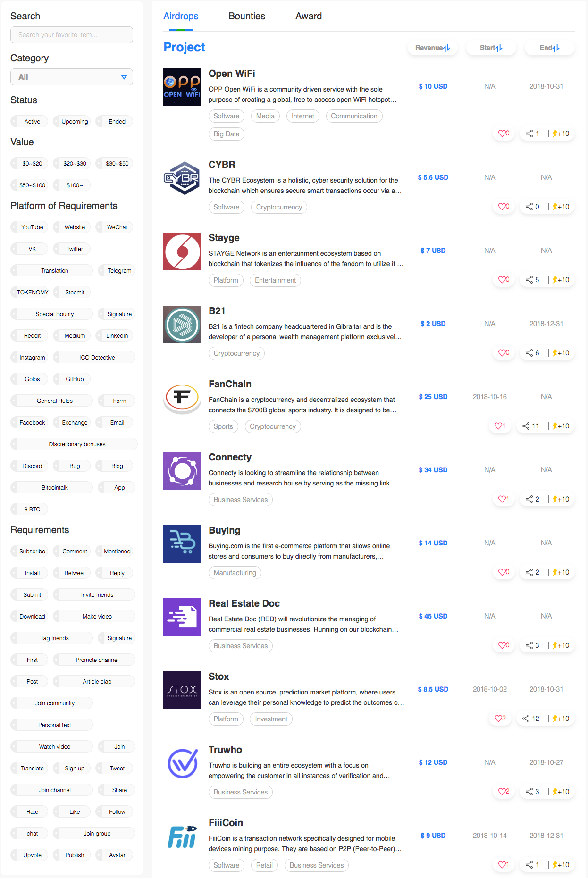Image resolution: width=588 pixels, height=878 pixels.
Task: Toggle the Active status filter
Action: tap(29, 122)
